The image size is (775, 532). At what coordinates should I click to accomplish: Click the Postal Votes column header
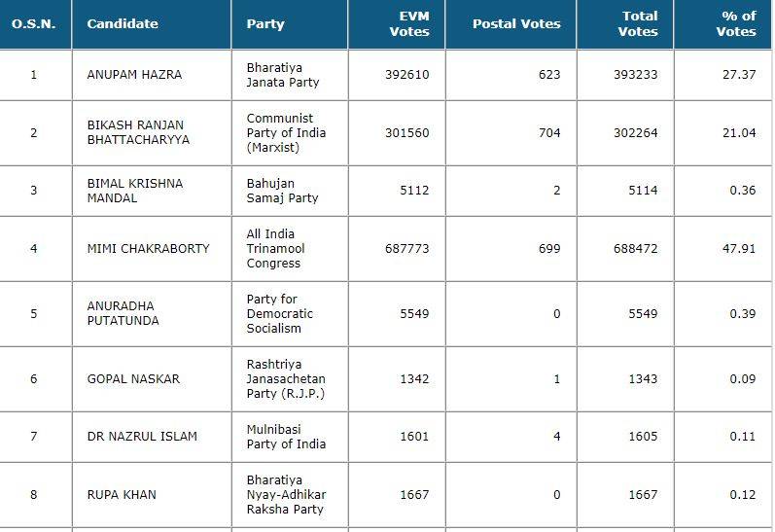516,24
